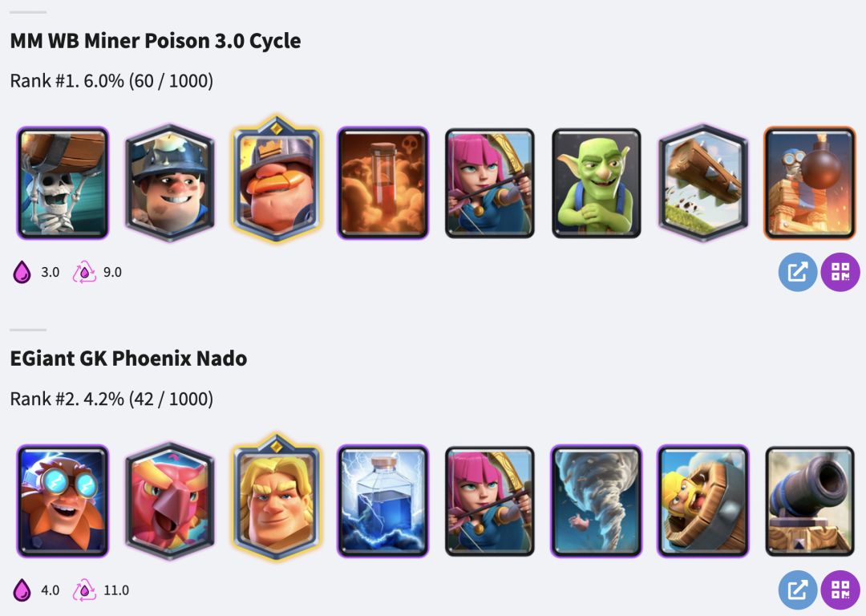Viewport: 866px width, 616px height.
Task: Open first deck via blue external link button
Action: (x=798, y=272)
